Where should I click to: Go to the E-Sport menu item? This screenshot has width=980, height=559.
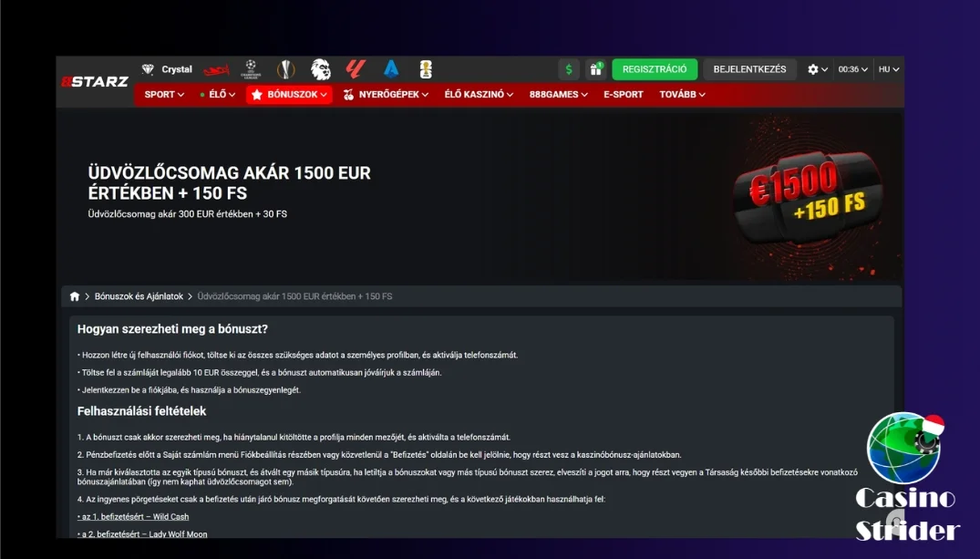[624, 95]
